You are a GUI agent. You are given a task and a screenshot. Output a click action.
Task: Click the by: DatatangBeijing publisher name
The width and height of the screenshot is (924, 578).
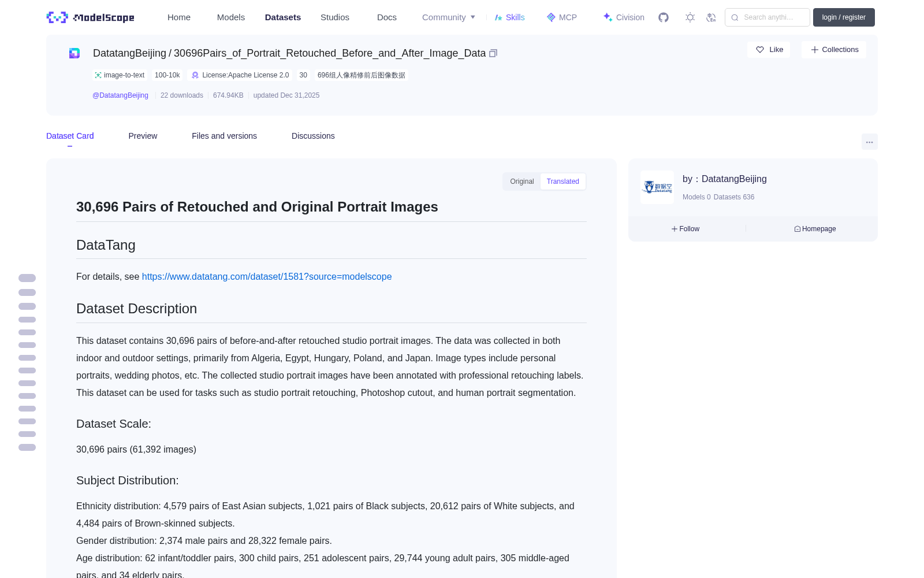pyautogui.click(x=725, y=179)
